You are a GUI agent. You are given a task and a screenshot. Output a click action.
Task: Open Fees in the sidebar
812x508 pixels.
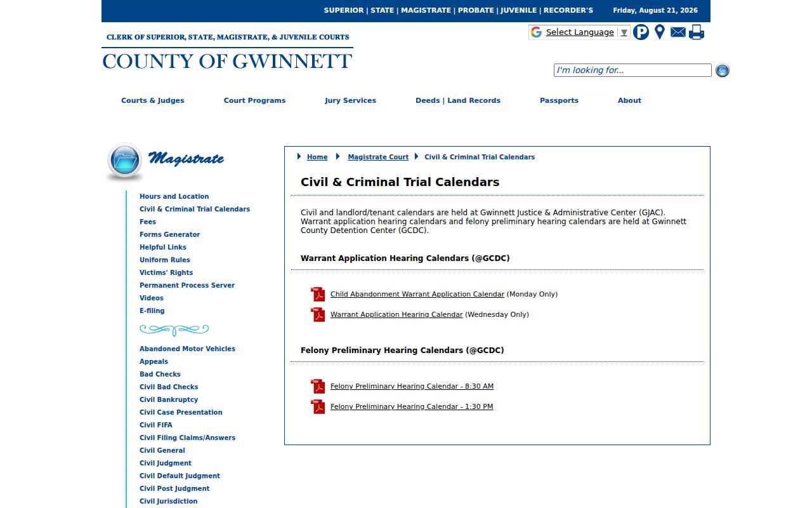click(x=148, y=222)
